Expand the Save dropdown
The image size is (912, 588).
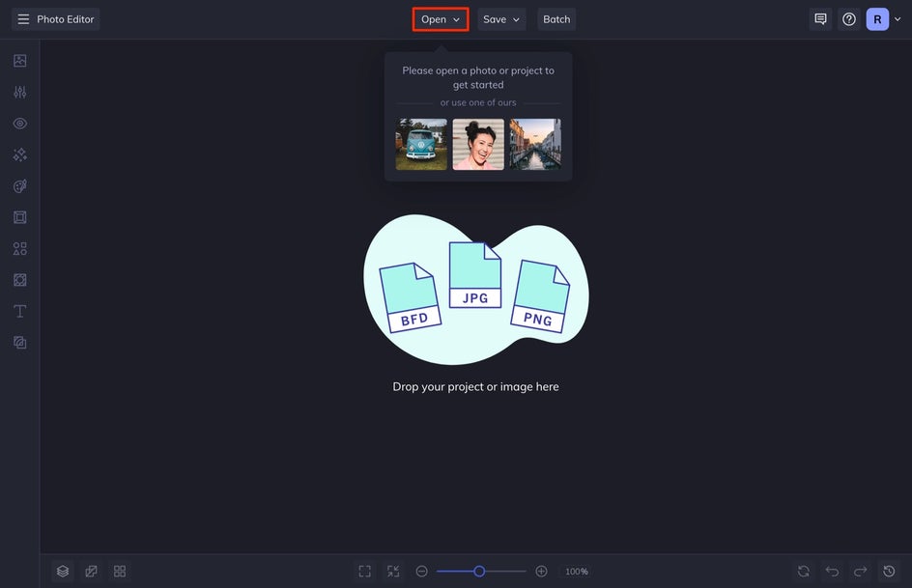501,19
